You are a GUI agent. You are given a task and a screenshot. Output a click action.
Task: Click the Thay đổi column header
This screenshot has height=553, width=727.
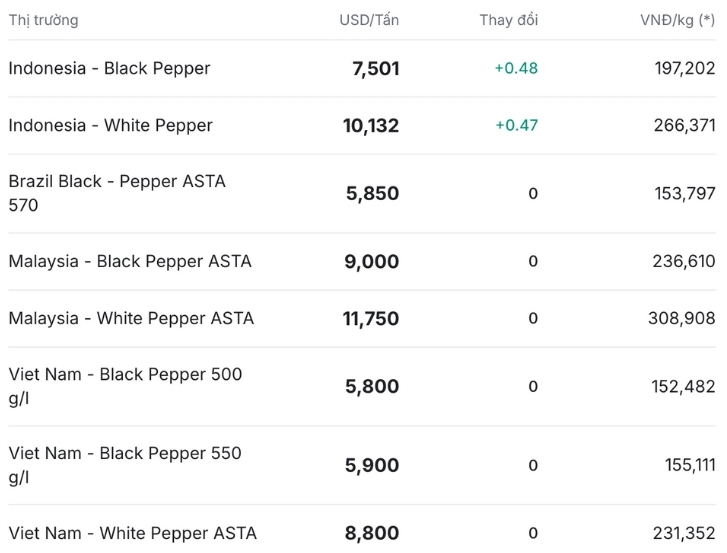click(509, 20)
